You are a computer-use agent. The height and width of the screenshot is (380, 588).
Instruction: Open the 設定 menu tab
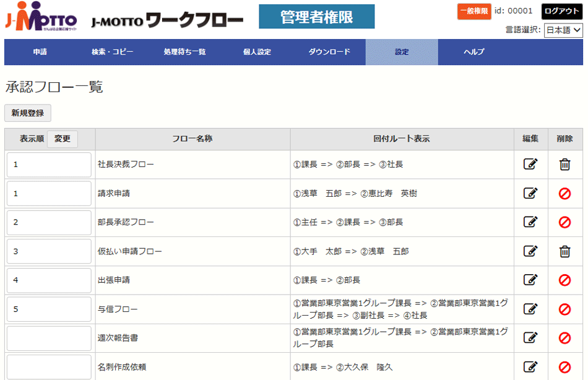tap(402, 52)
